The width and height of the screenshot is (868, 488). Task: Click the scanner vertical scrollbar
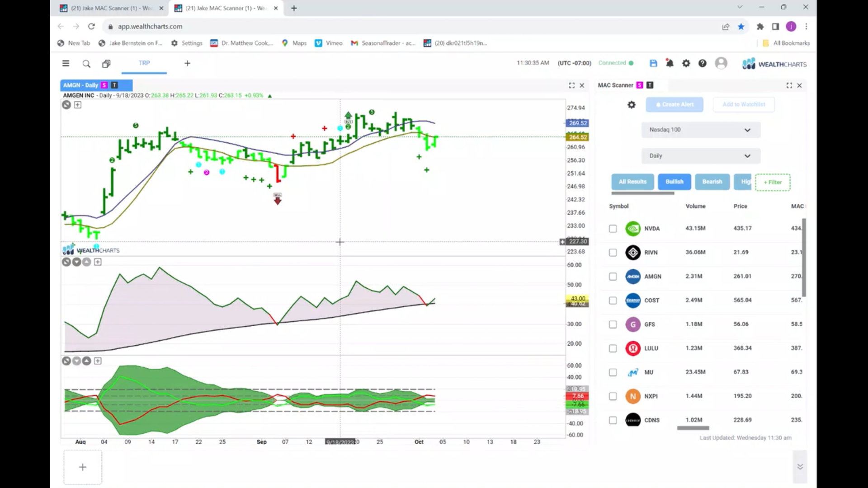tap(804, 258)
